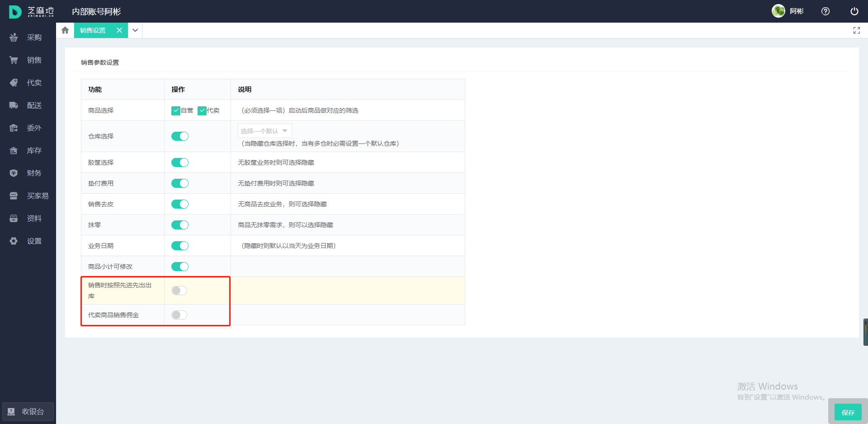The image size is (868, 424).
Task: Toggle the 仓库选择 switch
Action: tap(180, 136)
